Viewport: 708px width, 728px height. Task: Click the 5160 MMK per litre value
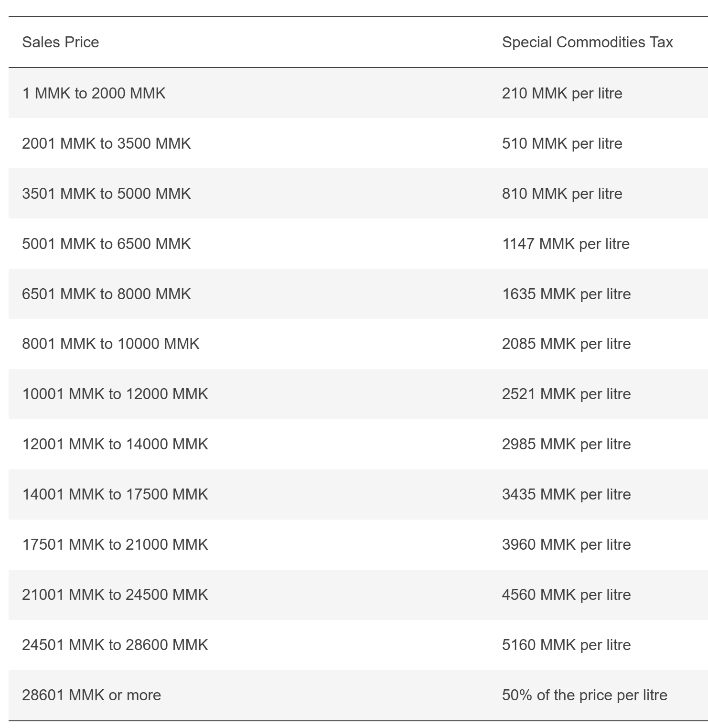pyautogui.click(x=566, y=645)
